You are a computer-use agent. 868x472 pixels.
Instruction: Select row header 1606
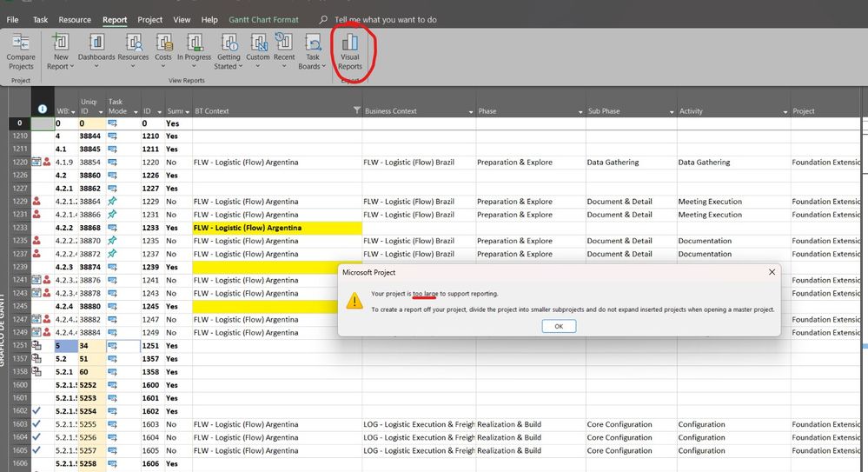coord(20,463)
